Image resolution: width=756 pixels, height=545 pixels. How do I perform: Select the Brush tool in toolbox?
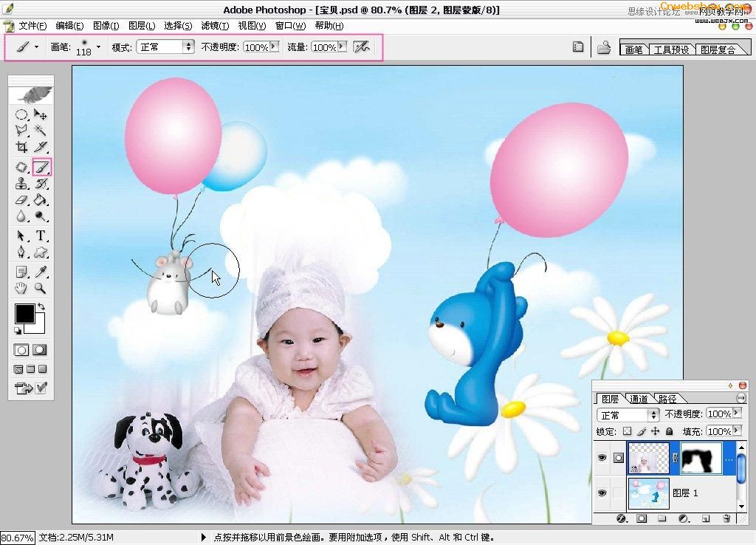(41, 168)
